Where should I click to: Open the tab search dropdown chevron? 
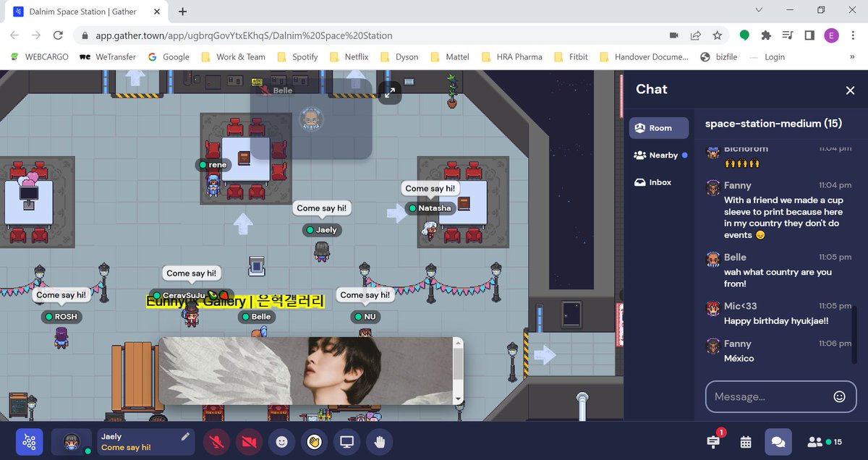tap(759, 10)
